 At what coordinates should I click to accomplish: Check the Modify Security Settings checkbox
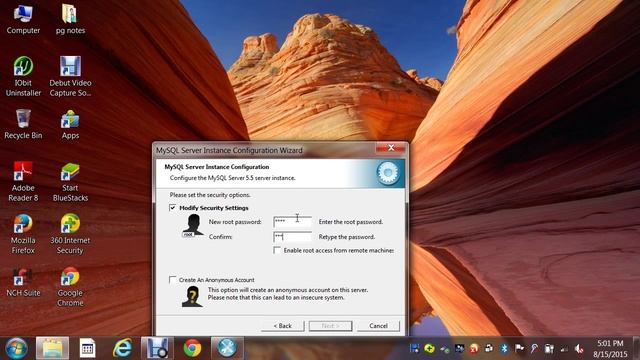[173, 208]
